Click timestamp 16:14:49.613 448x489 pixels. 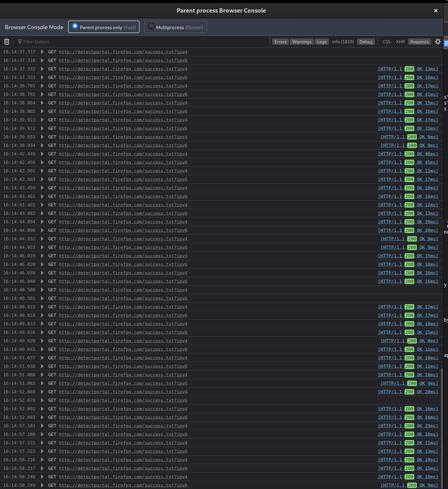(19, 324)
